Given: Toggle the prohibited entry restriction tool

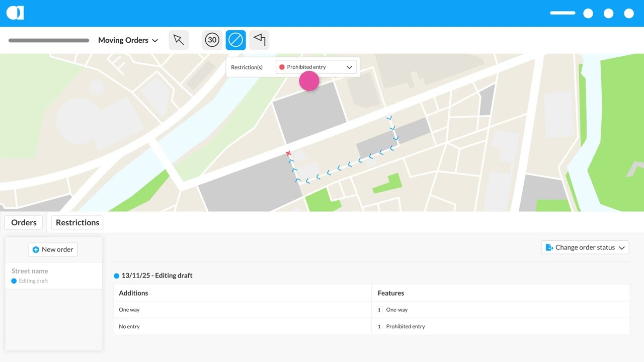Looking at the screenshot, I should (235, 40).
